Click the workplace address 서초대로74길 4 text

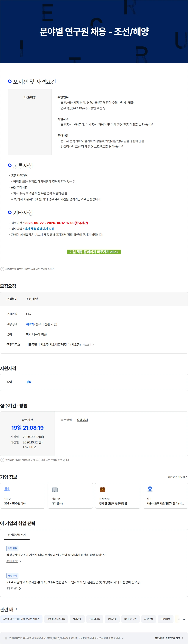pos(53,345)
